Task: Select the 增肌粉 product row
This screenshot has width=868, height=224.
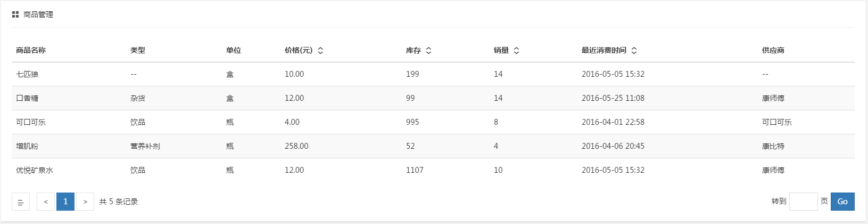Action: (433, 146)
